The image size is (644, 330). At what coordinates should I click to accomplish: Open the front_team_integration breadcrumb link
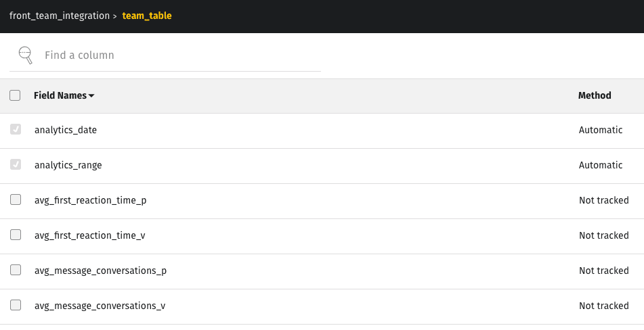coord(60,16)
